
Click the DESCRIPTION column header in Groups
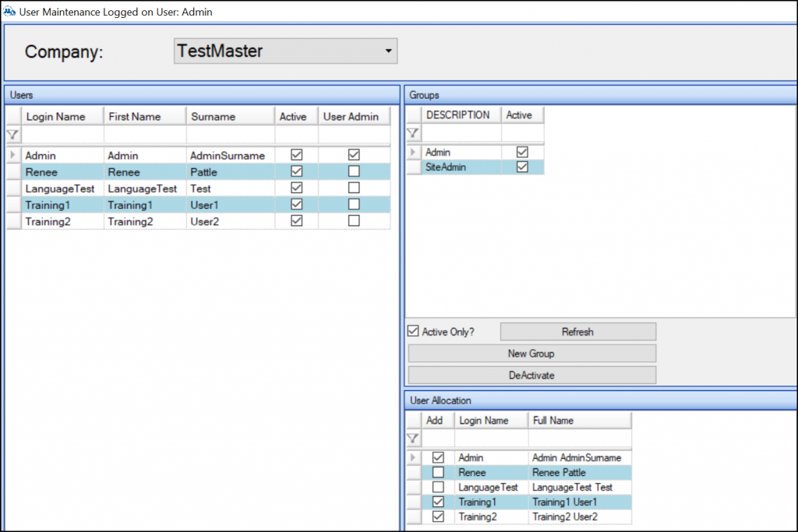(x=461, y=115)
